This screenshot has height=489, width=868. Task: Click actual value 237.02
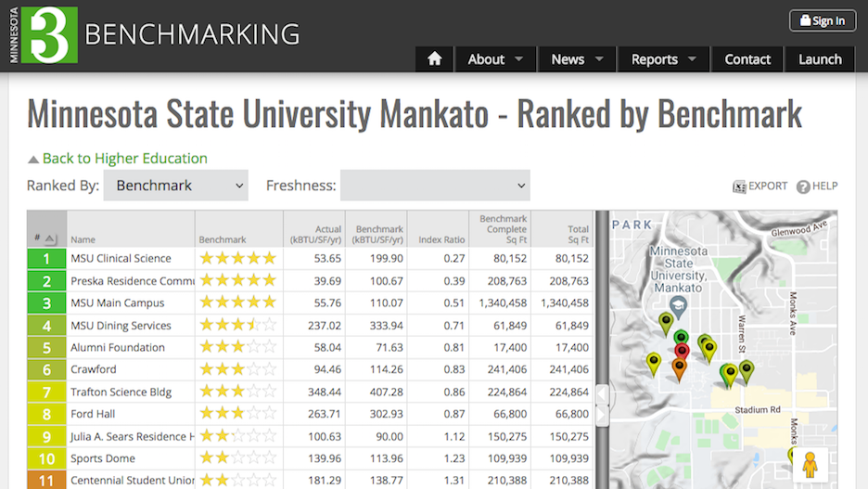[325, 325]
